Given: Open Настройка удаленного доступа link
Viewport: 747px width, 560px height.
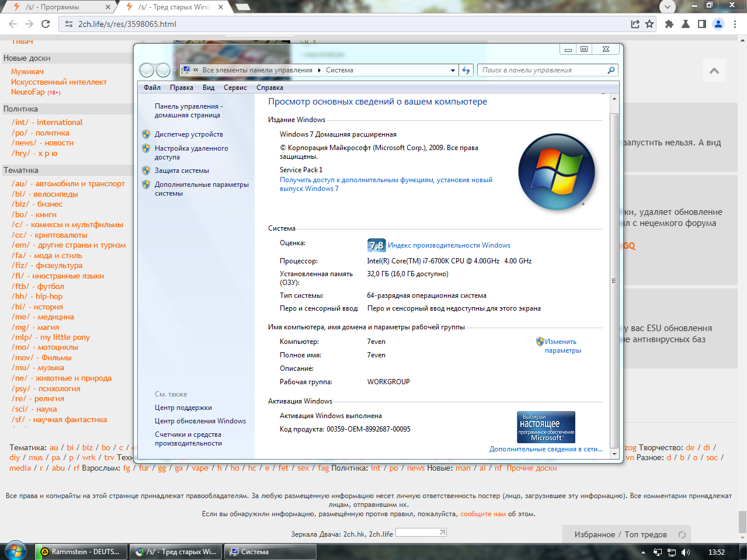Looking at the screenshot, I should coord(192,152).
